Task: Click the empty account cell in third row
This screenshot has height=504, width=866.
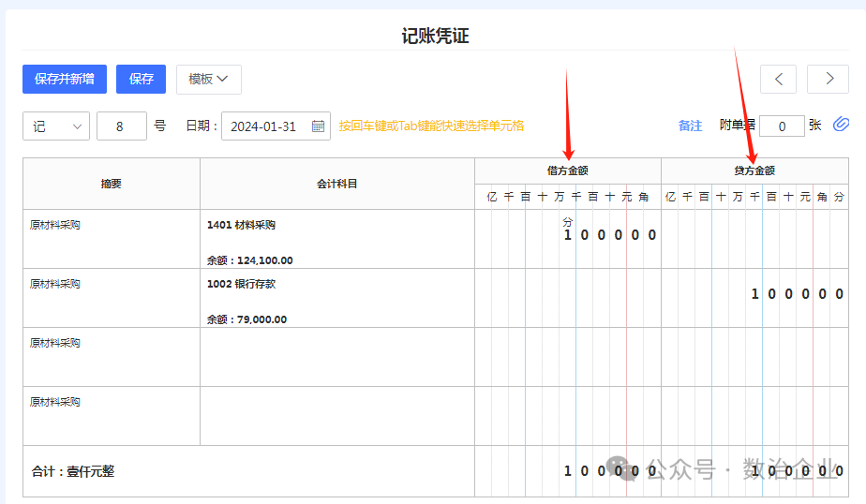Action: [336, 357]
